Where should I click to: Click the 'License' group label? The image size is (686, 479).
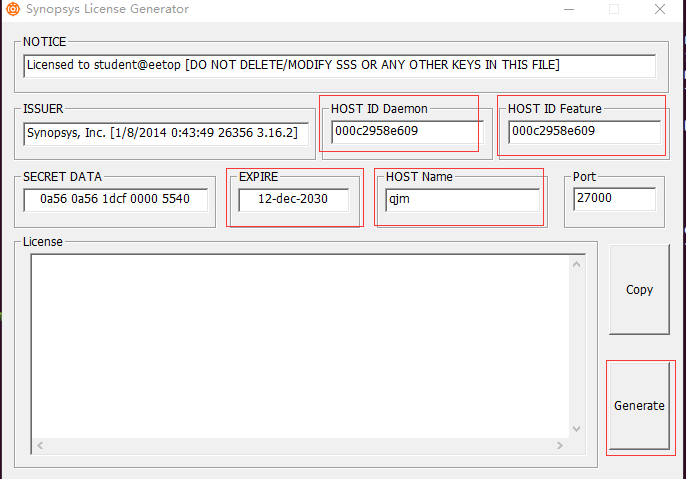click(x=43, y=242)
